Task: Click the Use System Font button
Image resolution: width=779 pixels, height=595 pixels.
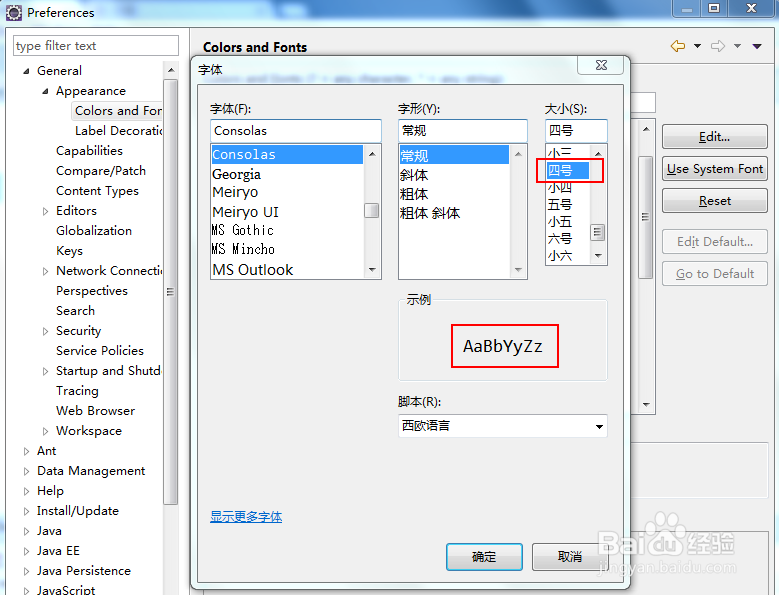Action: tap(714, 169)
